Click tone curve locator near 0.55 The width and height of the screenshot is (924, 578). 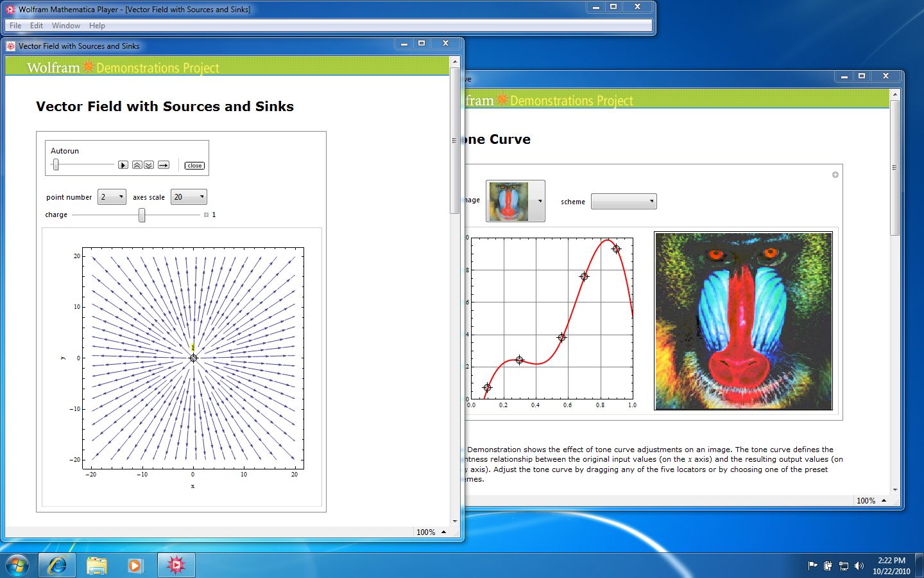tap(561, 337)
